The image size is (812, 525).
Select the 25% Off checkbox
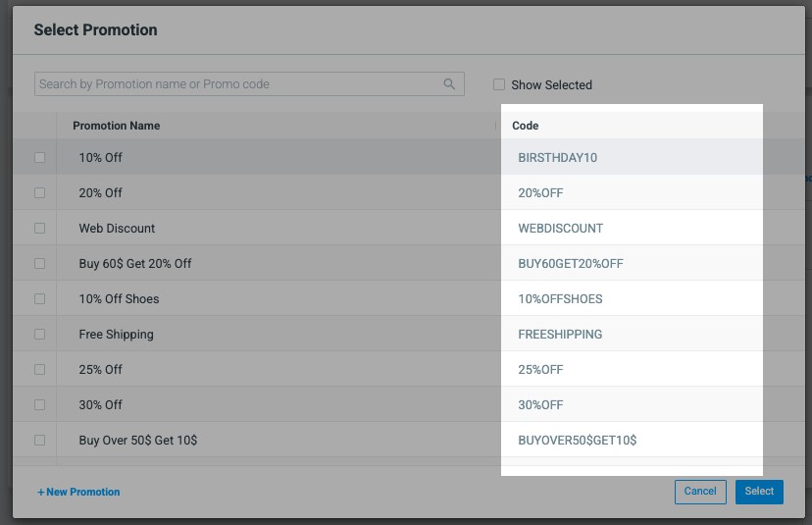click(x=40, y=369)
